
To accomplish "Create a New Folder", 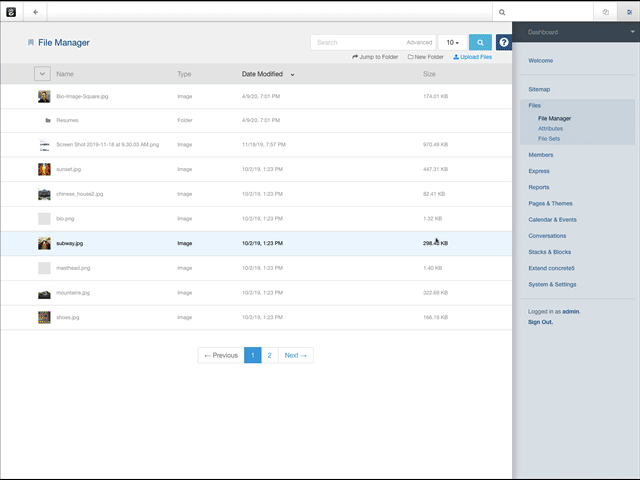I will (426, 57).
